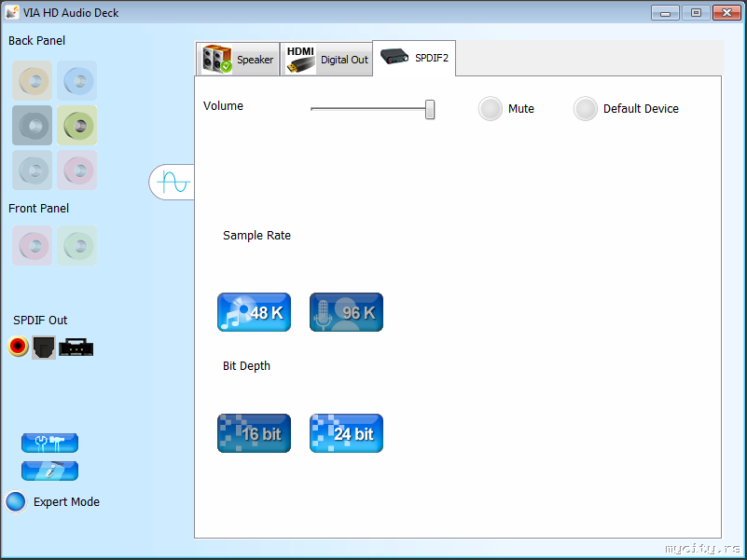The image size is (747, 560).
Task: Click the dark gray back panel jack
Action: click(32, 125)
